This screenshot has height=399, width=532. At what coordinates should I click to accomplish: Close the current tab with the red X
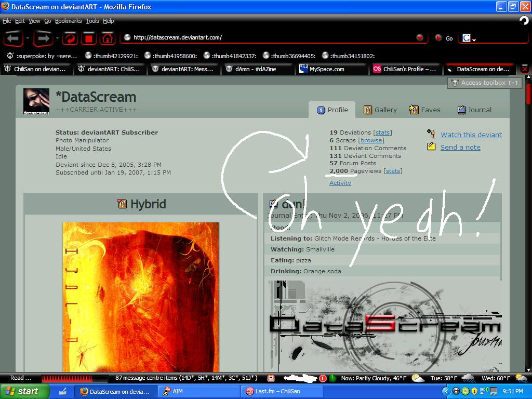(525, 69)
